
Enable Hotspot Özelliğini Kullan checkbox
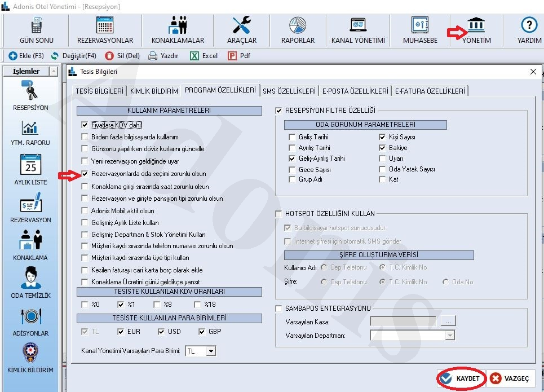279,214
